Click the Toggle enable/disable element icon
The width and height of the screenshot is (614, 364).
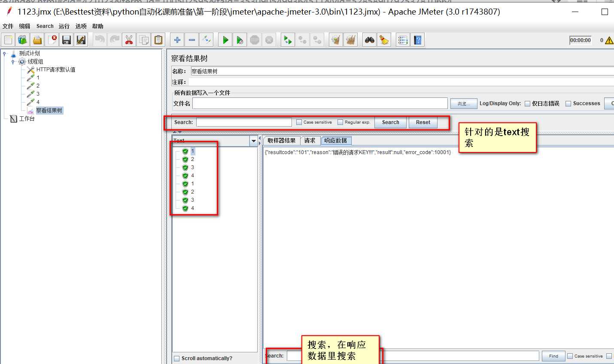click(x=207, y=40)
